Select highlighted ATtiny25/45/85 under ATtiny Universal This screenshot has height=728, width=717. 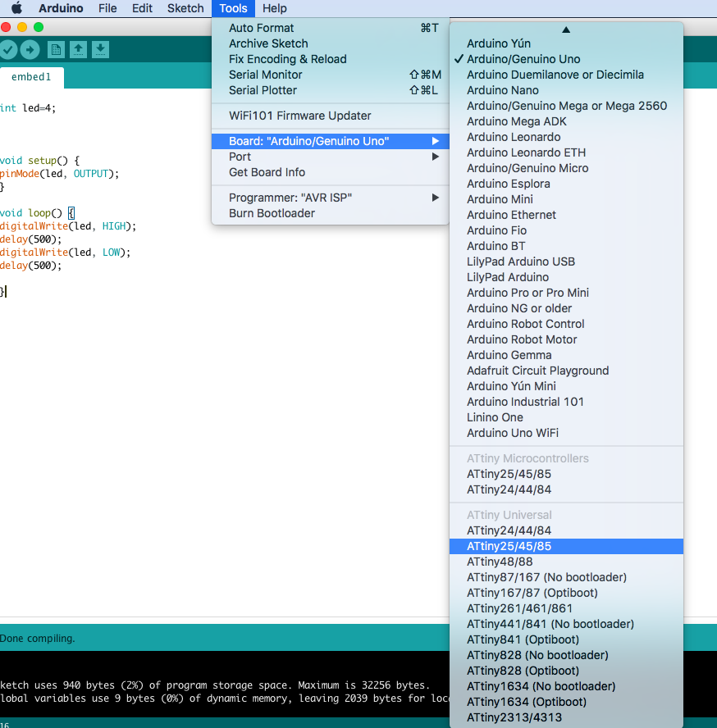tap(566, 547)
